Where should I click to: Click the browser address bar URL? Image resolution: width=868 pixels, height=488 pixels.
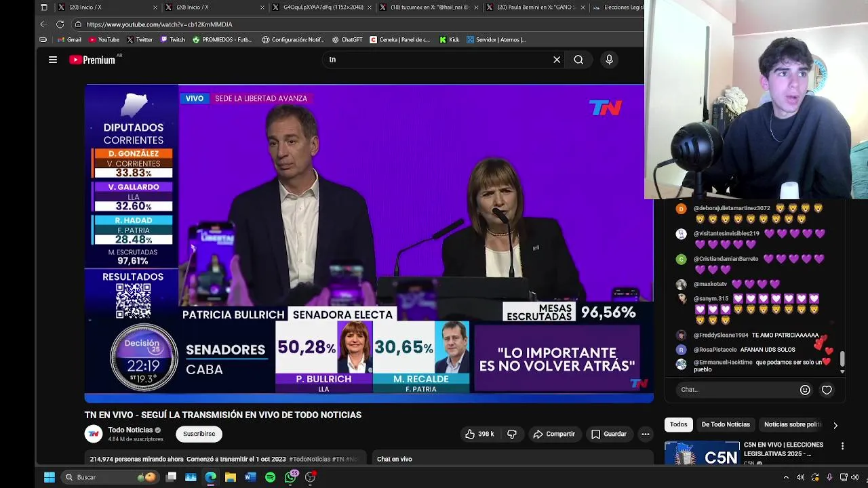pos(159,24)
